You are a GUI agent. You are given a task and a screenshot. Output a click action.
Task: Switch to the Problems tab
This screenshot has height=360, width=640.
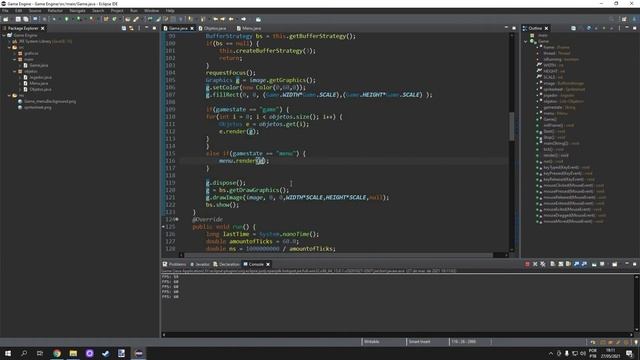pyautogui.click(x=174, y=264)
